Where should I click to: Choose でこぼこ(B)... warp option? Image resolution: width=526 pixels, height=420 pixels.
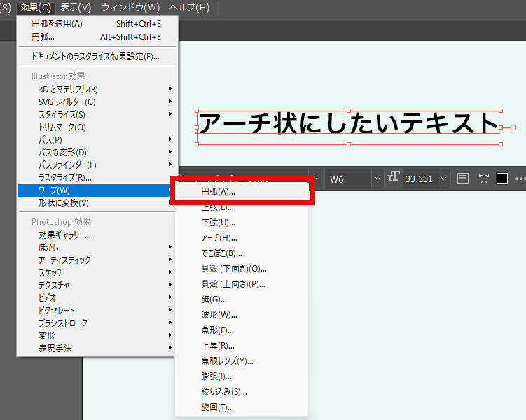[242, 253]
